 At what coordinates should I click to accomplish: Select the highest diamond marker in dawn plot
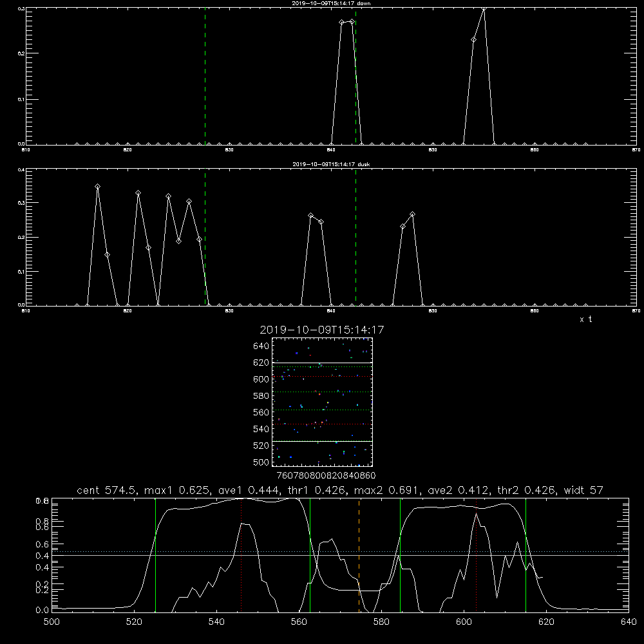[x=484, y=8]
